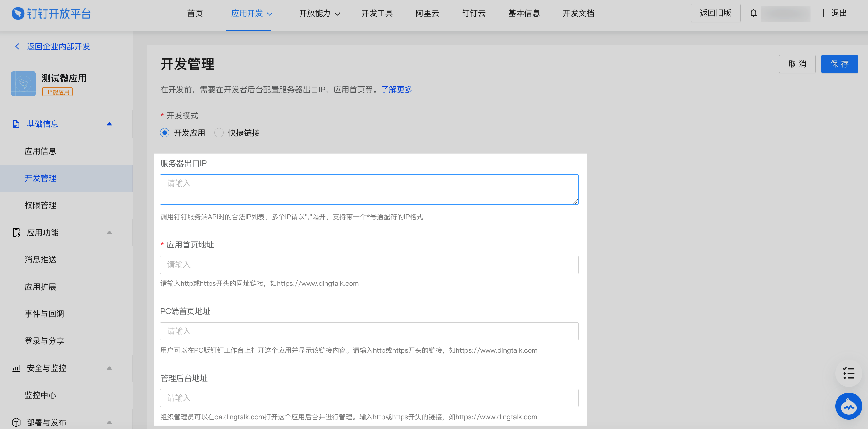Open the 应用开发 dropdown chevron
Screen dimensions: 868x429
tap(269, 14)
